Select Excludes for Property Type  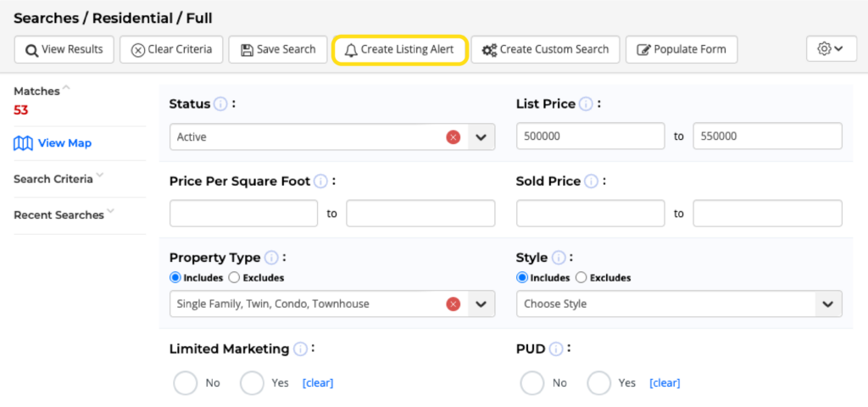tap(234, 277)
